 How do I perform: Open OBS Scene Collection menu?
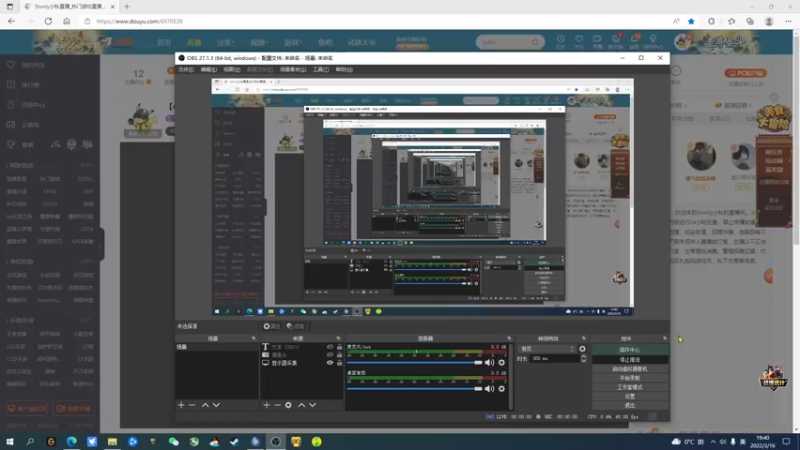click(293, 69)
